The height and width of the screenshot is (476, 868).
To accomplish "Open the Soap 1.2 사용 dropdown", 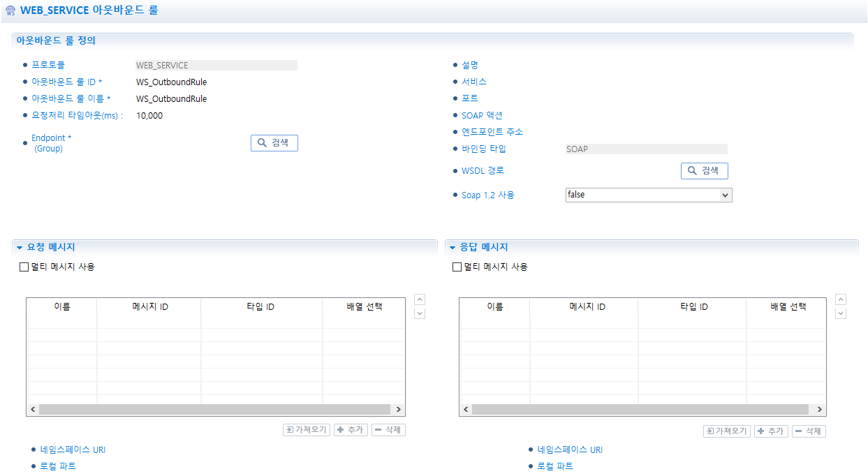I will coord(725,195).
